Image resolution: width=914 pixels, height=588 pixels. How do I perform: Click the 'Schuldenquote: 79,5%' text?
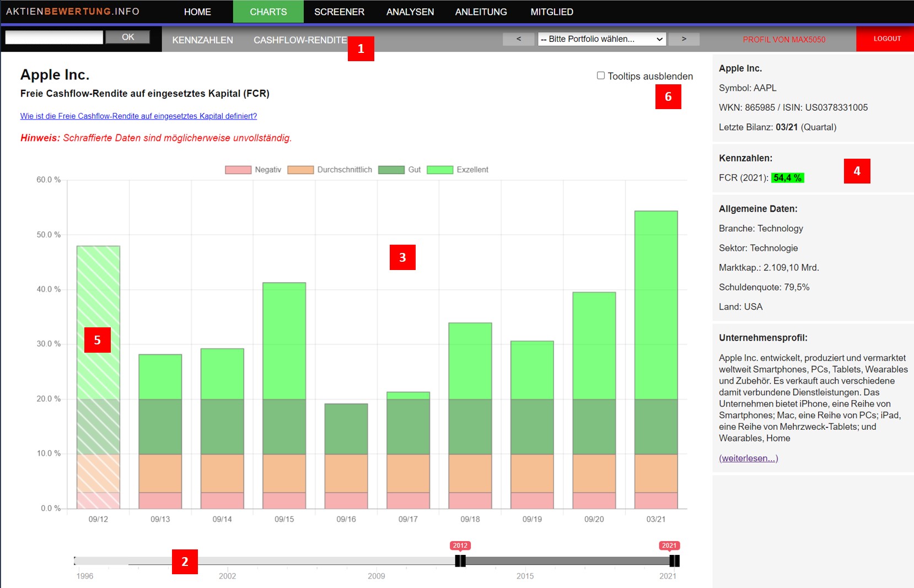[x=764, y=287]
